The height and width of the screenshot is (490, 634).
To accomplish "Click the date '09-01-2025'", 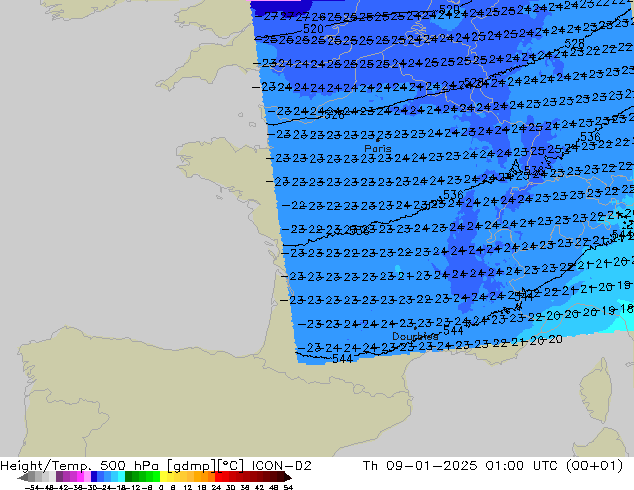I will coord(431,466).
